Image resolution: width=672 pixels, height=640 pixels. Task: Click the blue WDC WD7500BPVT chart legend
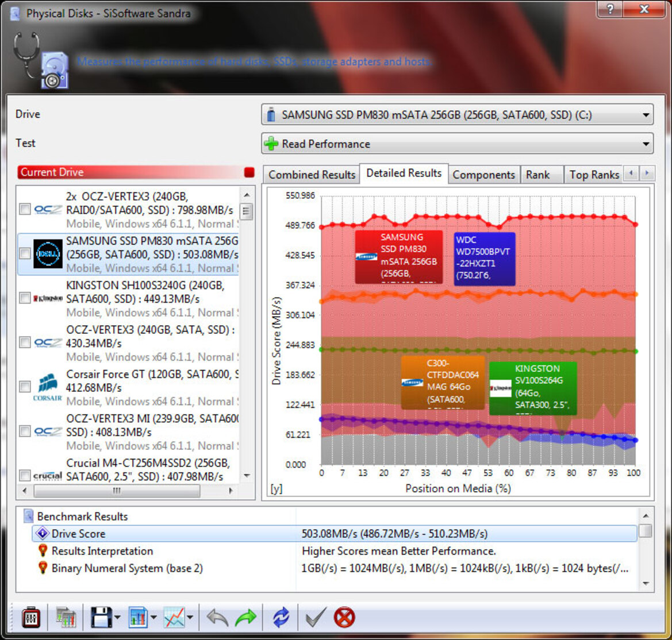[x=484, y=259]
